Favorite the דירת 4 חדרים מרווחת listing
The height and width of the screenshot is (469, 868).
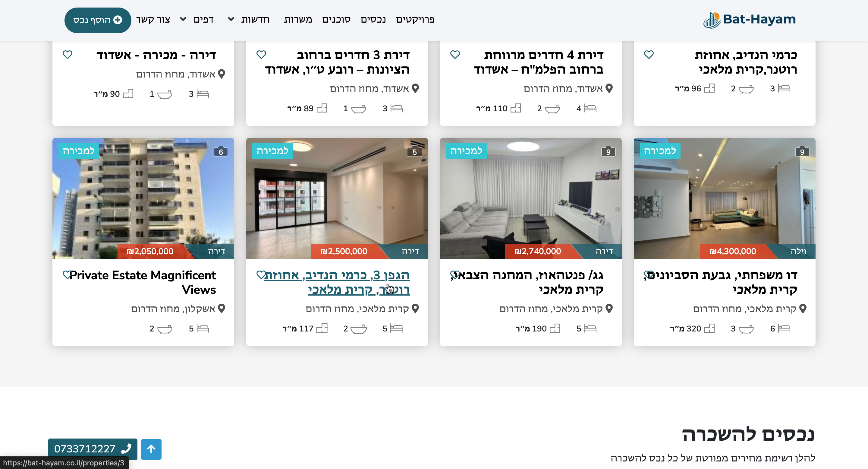(x=455, y=54)
